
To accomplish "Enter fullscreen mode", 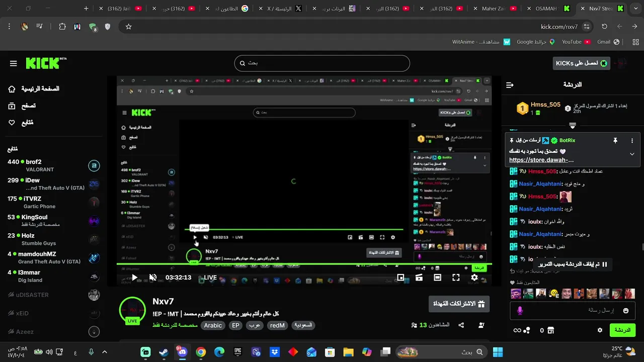I will [456, 278].
